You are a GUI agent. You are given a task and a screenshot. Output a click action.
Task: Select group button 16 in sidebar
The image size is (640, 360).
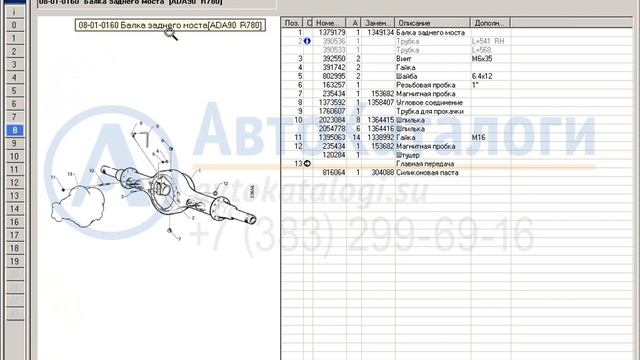pos(14,222)
